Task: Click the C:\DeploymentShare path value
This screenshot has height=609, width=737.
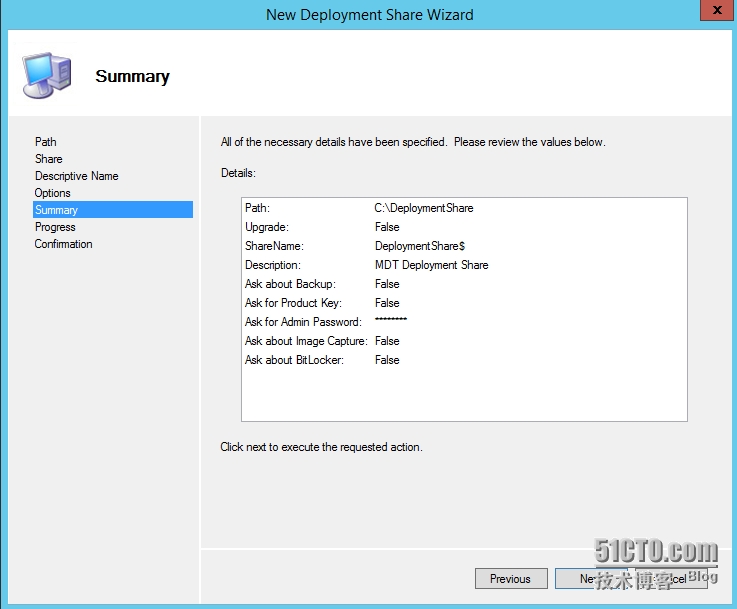Action: [x=423, y=208]
